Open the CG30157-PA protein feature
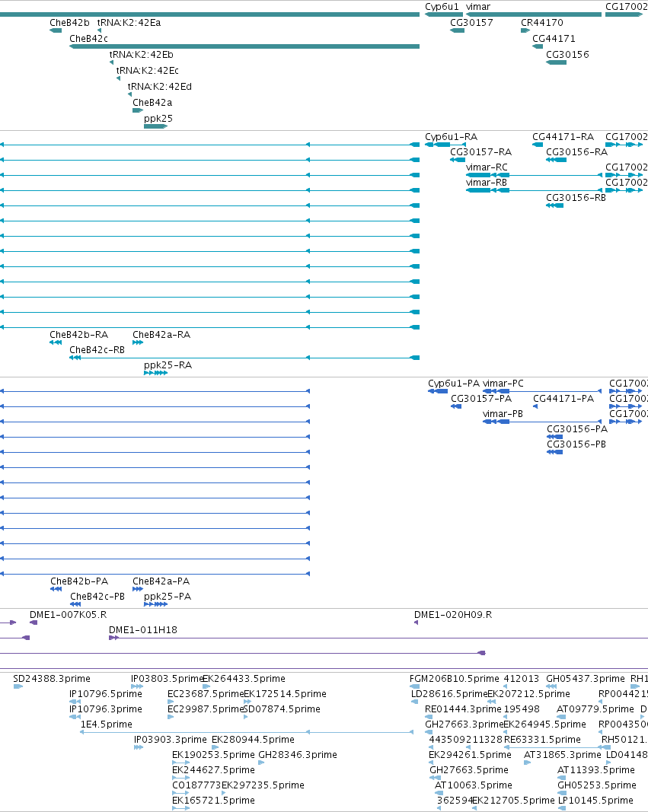 456,406
